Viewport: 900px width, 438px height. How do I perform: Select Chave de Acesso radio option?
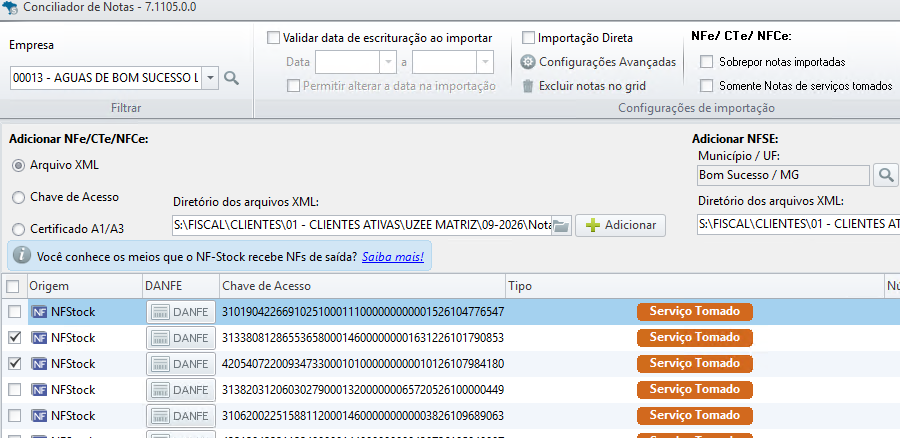coord(19,197)
